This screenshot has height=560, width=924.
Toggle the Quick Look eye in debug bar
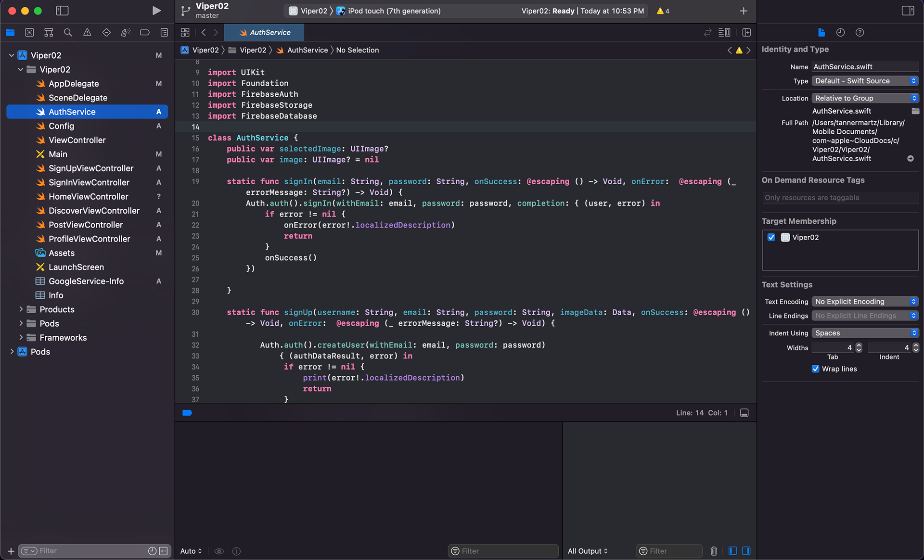tap(219, 551)
